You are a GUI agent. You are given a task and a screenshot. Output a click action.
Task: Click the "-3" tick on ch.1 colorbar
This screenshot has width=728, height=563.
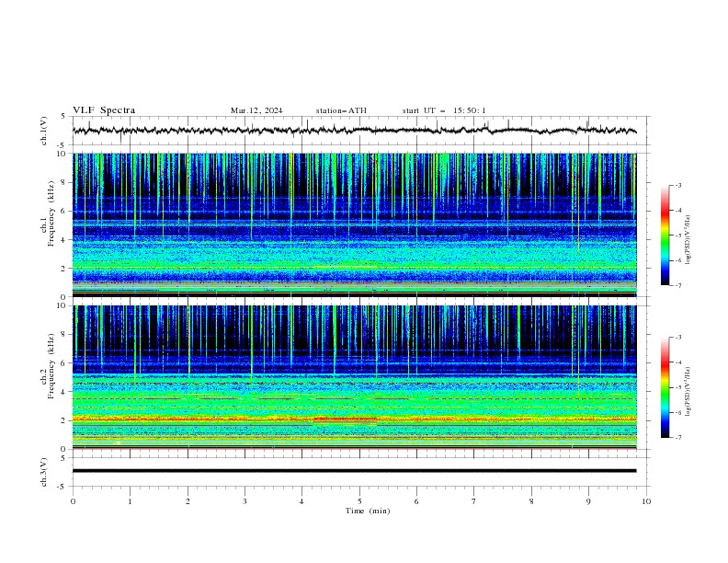tap(677, 185)
